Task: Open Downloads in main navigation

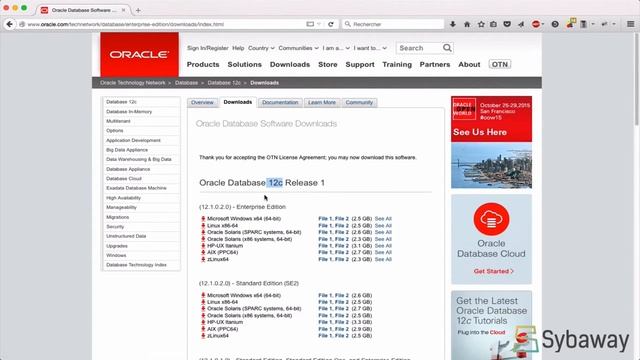Action: tap(290, 64)
